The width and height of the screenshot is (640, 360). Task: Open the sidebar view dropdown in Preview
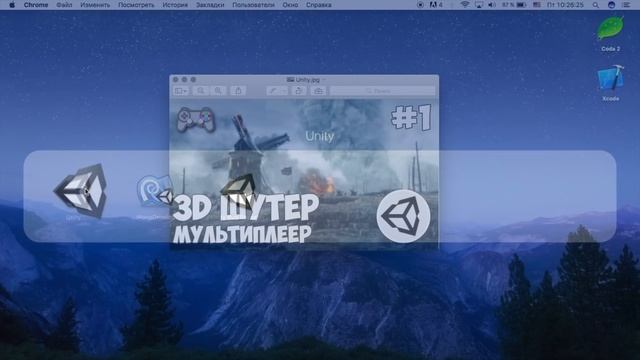pyautogui.click(x=181, y=91)
